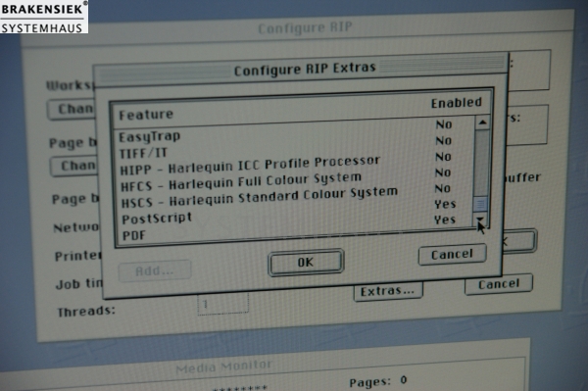Click the scrollbar thumb in the feature list
This screenshot has height=391, width=588.
(480, 204)
